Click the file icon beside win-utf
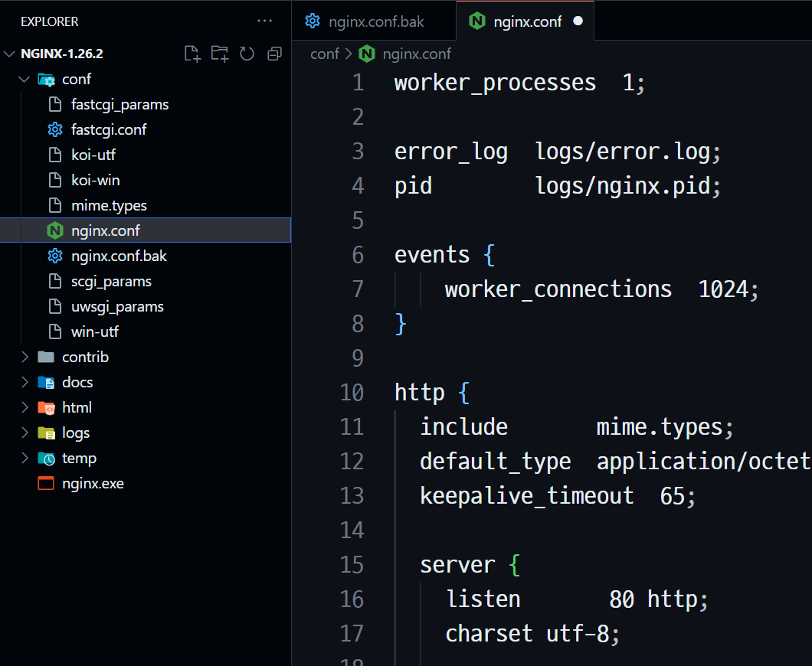Viewport: 812px width, 666px height. 55,331
